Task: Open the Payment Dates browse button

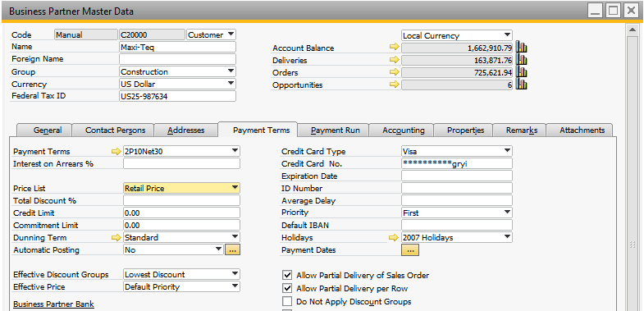Action: tap(410, 249)
